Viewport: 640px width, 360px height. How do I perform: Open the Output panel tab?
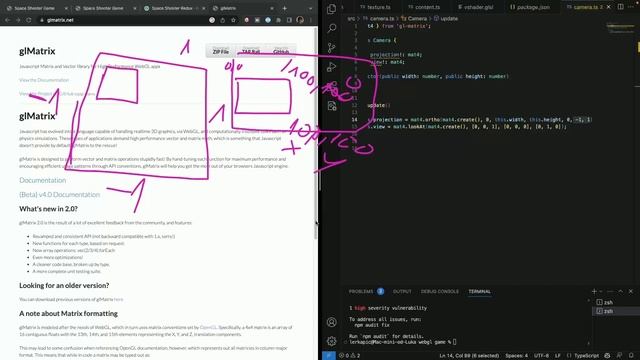point(402,291)
